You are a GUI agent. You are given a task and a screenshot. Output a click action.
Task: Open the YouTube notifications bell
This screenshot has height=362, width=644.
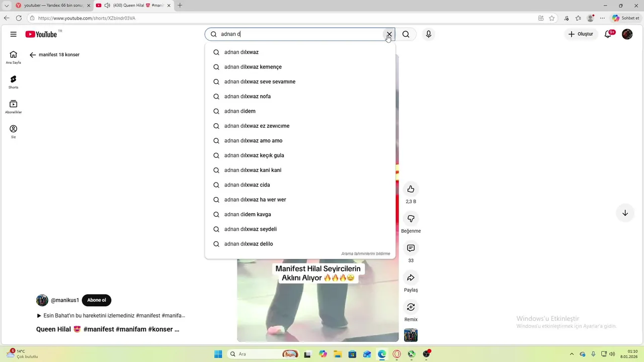coord(608,34)
